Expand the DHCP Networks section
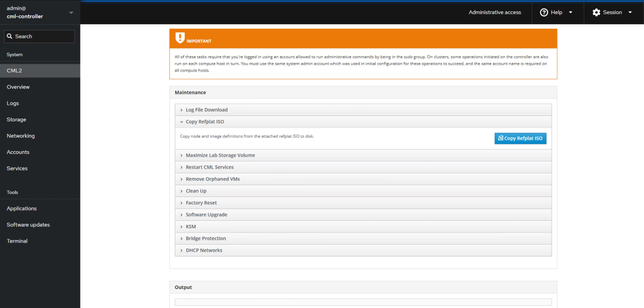 pyautogui.click(x=363, y=250)
